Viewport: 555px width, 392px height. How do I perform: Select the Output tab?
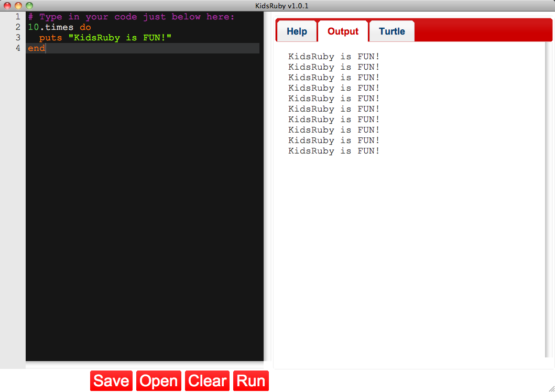(343, 31)
